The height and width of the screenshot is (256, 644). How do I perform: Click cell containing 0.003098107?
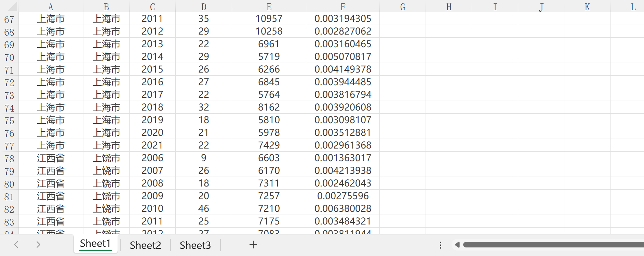343,120
